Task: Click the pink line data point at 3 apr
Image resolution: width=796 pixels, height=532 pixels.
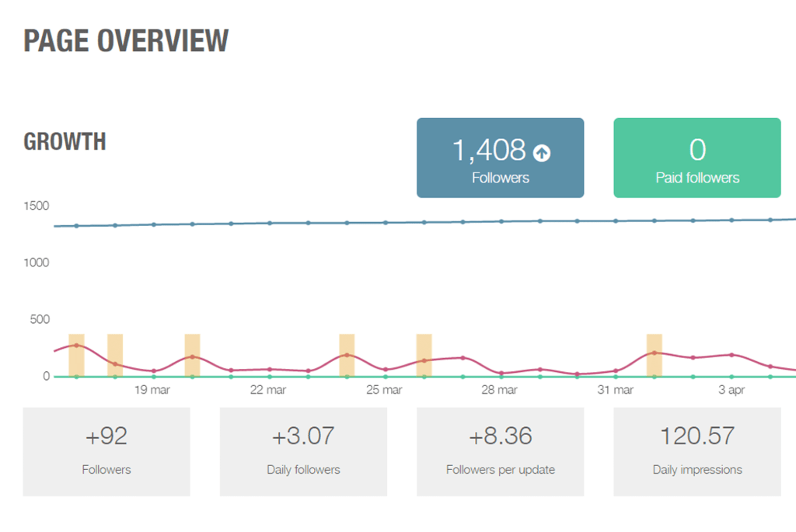Action: click(731, 355)
